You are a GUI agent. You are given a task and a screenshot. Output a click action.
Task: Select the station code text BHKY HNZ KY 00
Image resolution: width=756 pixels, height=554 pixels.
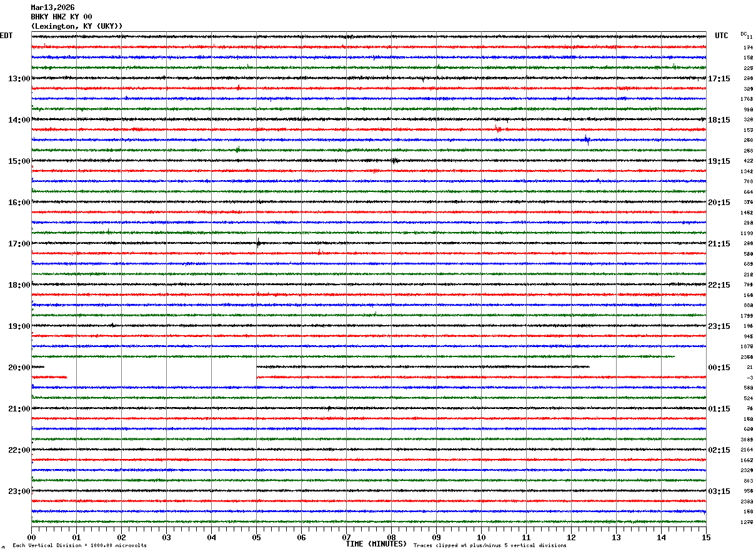(x=61, y=17)
